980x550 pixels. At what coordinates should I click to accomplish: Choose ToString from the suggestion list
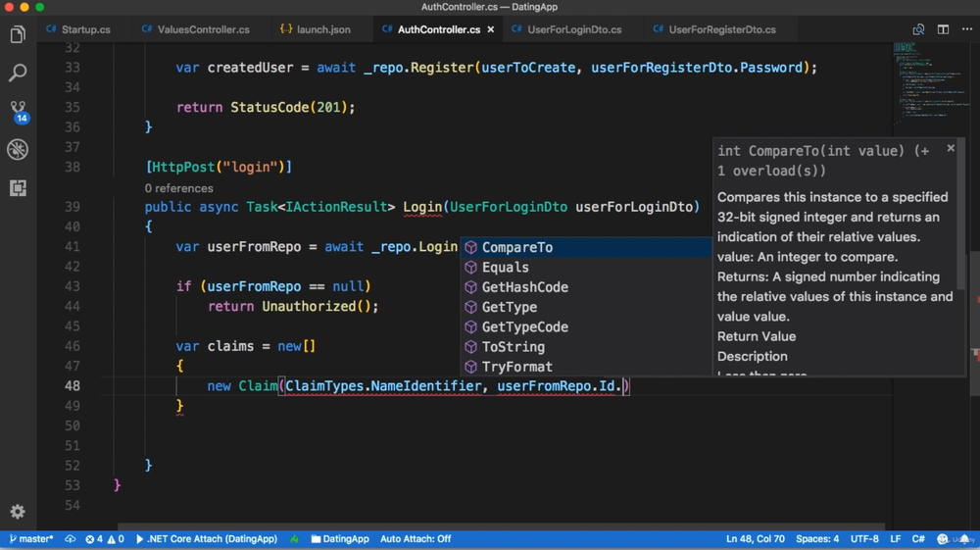pos(586,347)
